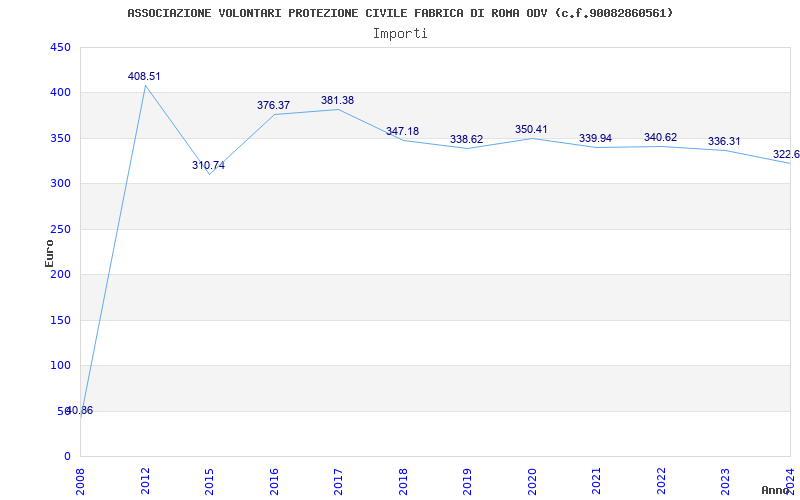Click the 340.62 data label for 2022

660,138
